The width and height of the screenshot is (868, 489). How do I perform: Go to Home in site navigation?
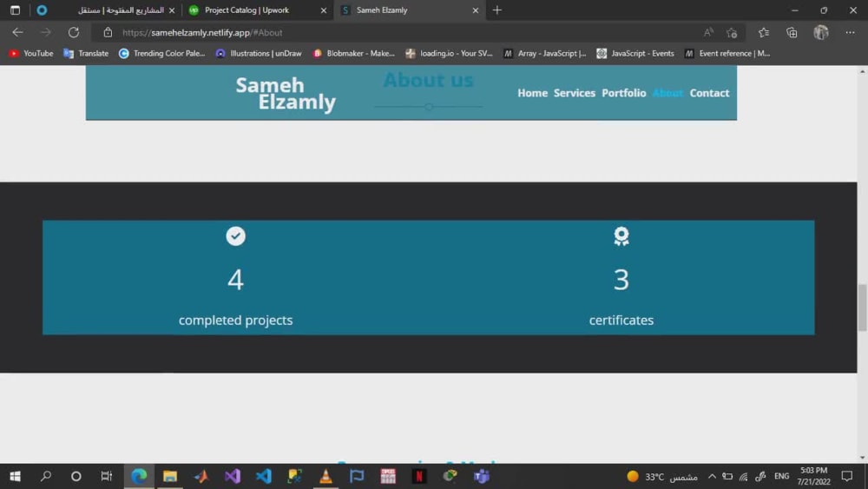533,93
